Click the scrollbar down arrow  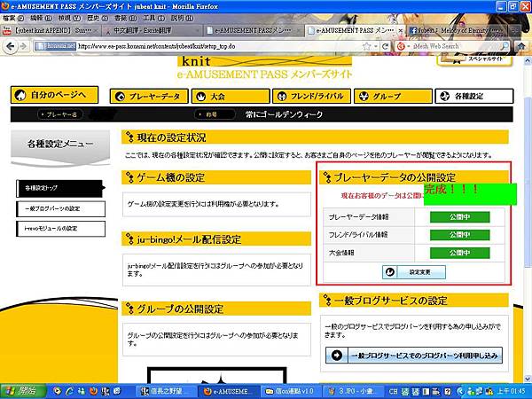[x=528, y=379]
